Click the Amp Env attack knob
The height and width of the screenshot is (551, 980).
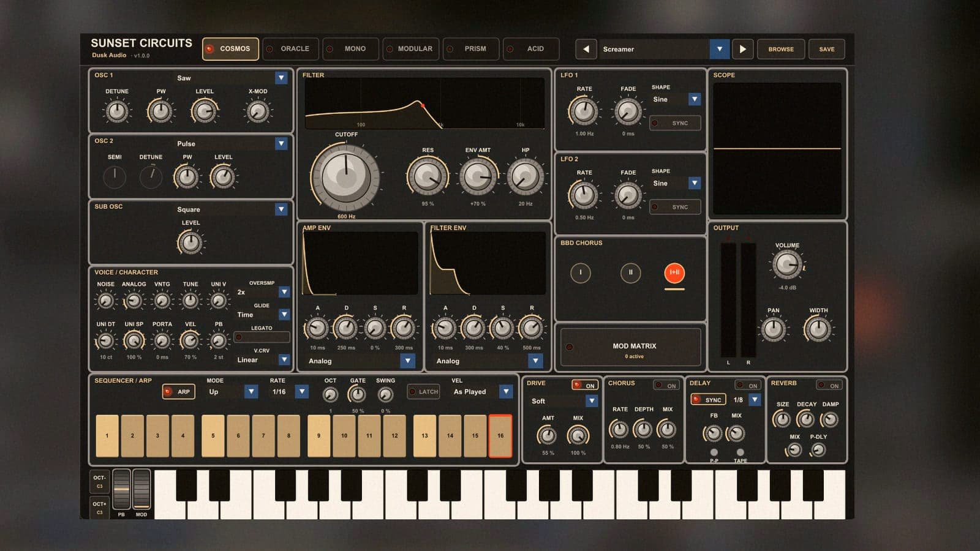[x=317, y=329]
